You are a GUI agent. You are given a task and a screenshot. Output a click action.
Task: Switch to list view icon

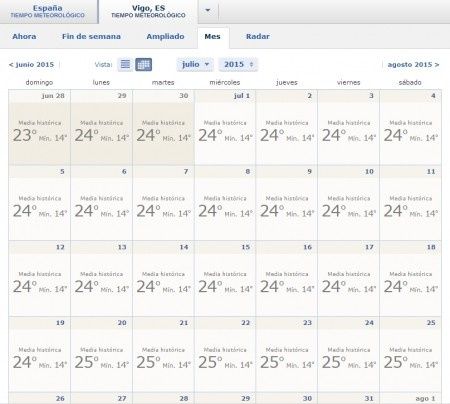click(125, 64)
